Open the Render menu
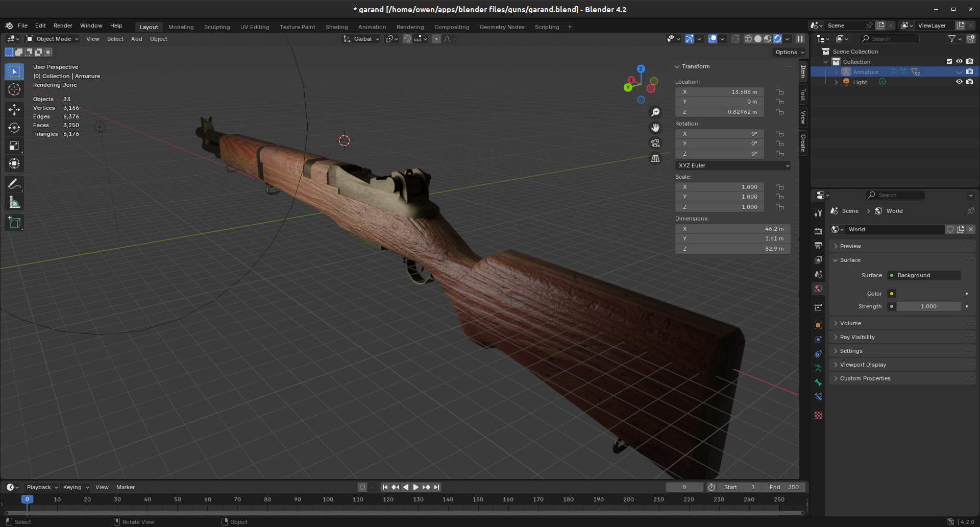 click(x=63, y=26)
